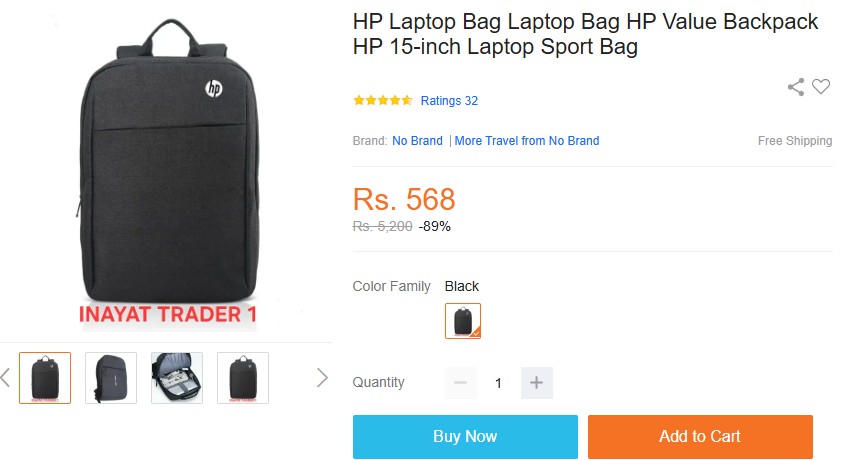The width and height of the screenshot is (844, 460).
Task: Add product to wishlist with heart icon
Action: (821, 86)
